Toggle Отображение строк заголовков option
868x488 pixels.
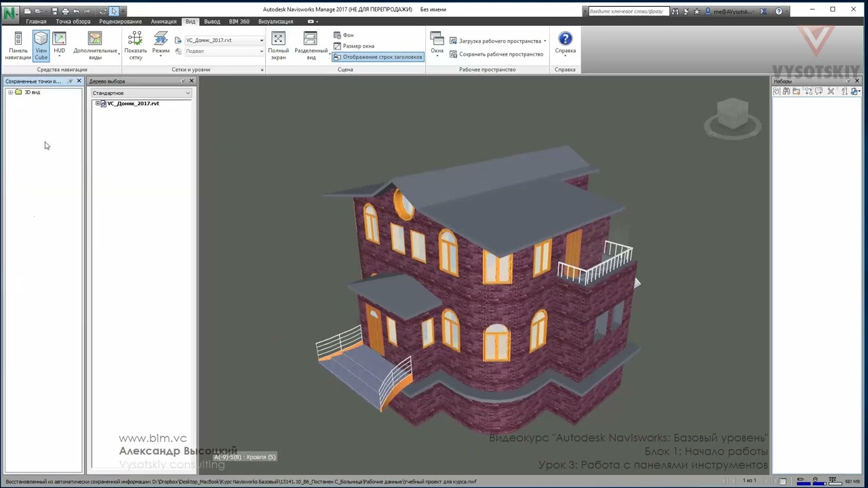point(378,57)
